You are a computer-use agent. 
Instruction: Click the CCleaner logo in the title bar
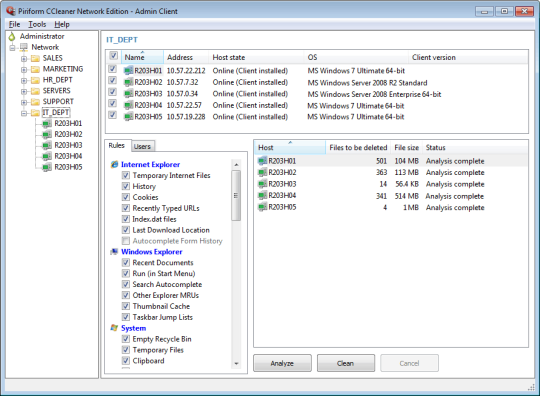click(x=11, y=11)
